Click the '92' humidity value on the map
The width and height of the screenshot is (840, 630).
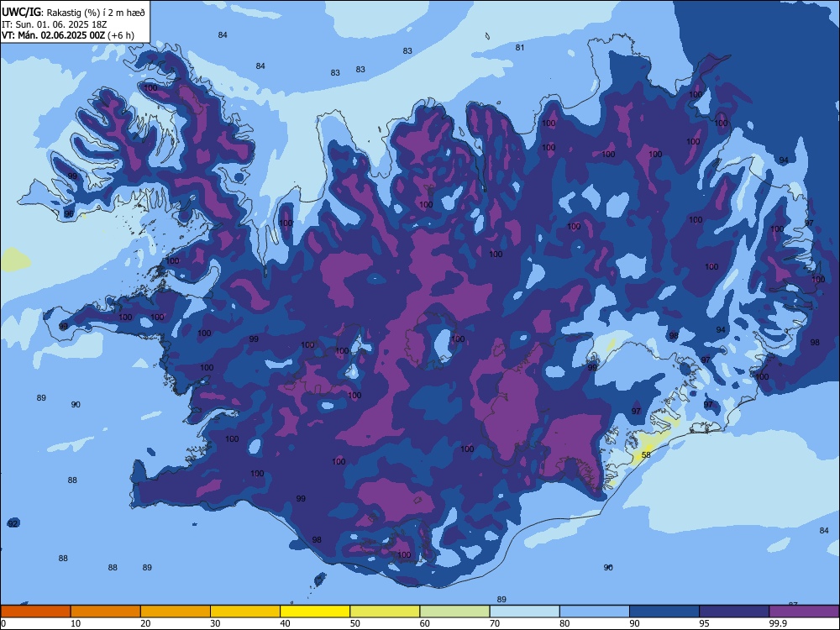(x=13, y=523)
